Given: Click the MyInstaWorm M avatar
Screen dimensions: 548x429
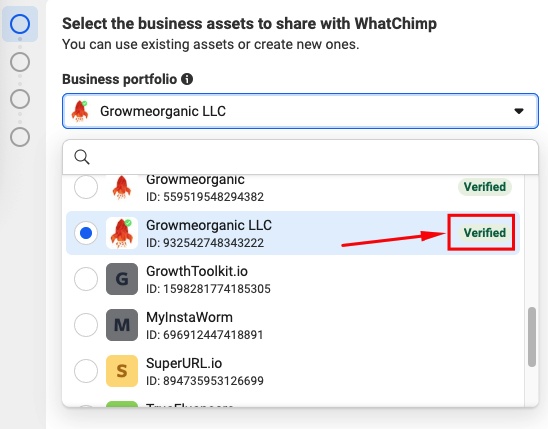Looking at the screenshot, I should [x=122, y=325].
